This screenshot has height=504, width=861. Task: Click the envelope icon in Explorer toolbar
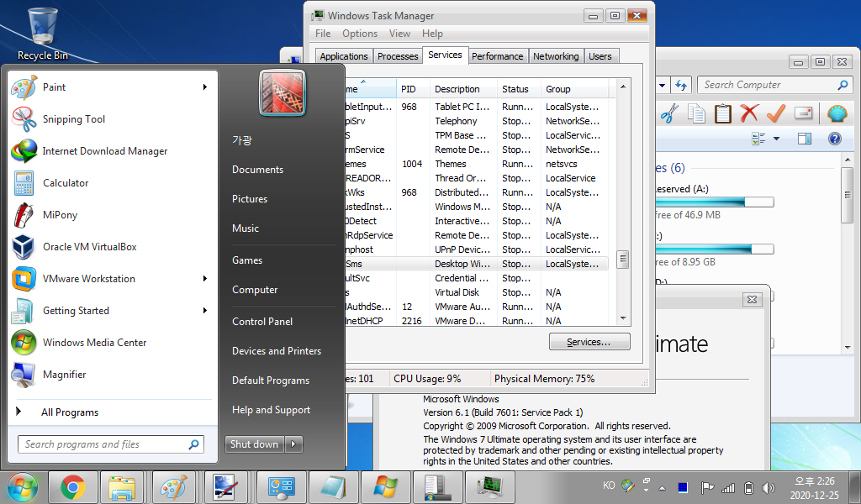click(x=803, y=113)
